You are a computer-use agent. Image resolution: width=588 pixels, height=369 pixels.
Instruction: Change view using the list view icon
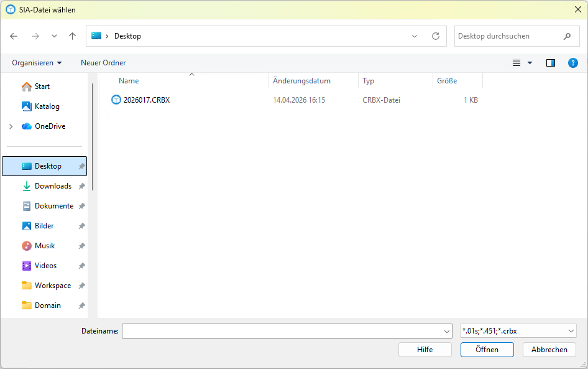tap(517, 63)
